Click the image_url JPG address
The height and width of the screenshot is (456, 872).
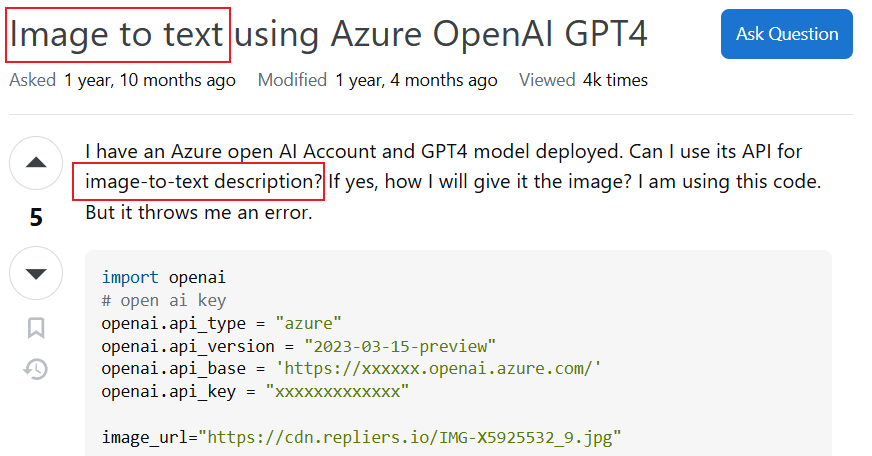click(x=410, y=437)
